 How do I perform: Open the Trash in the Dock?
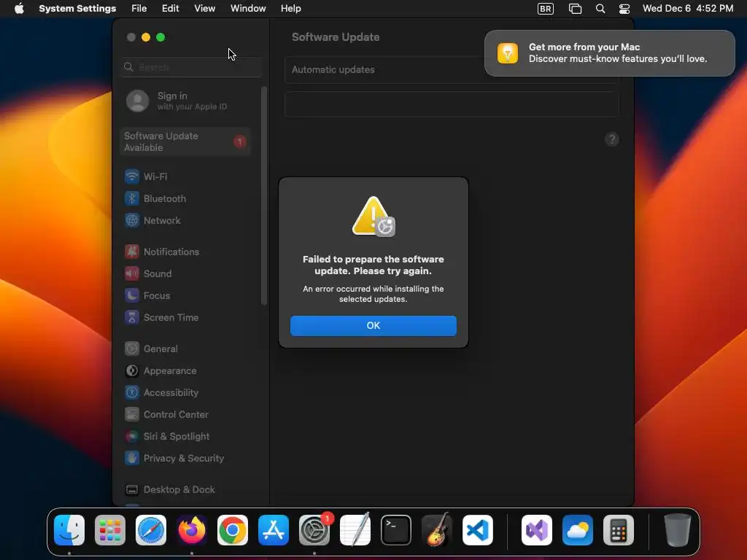[678, 530]
